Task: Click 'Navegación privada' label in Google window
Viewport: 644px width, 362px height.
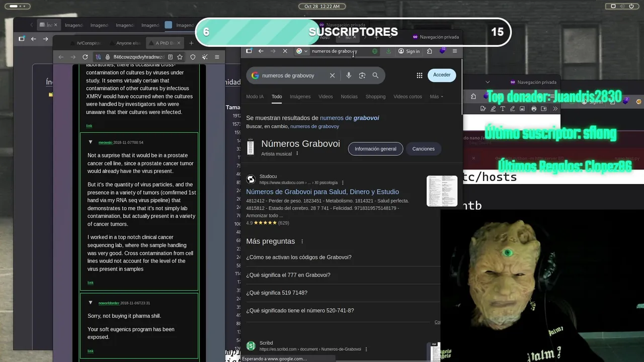Action: 439,37
